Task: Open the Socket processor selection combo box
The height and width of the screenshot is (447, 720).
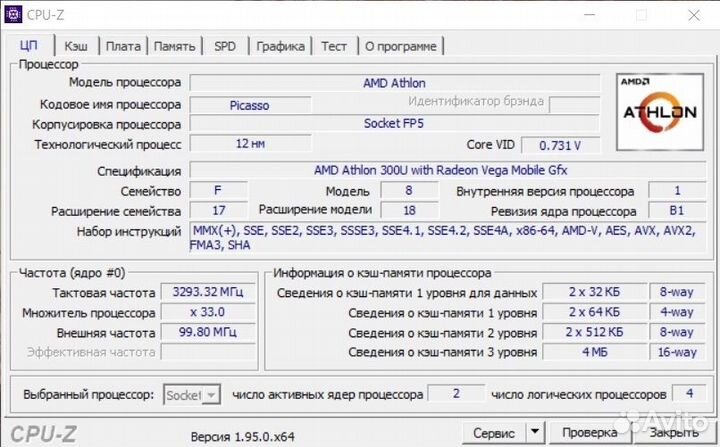Action: [192, 395]
